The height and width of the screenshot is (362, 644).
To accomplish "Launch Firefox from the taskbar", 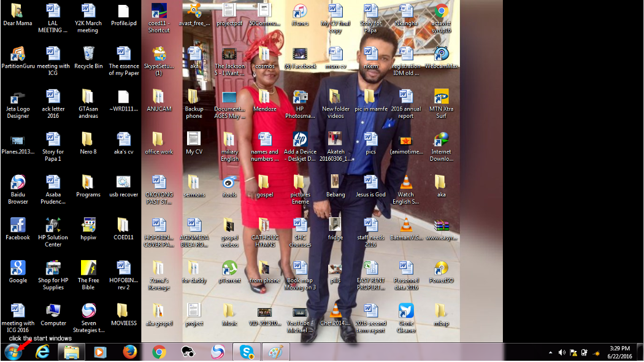I will point(129,352).
